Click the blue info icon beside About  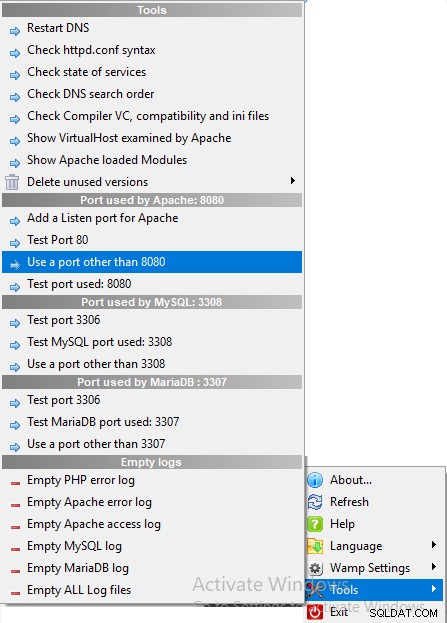(x=315, y=480)
